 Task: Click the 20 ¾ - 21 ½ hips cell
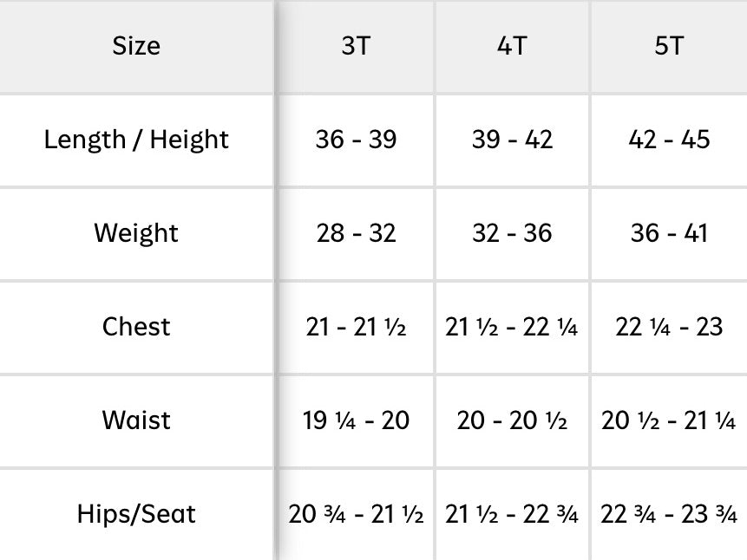point(356,514)
